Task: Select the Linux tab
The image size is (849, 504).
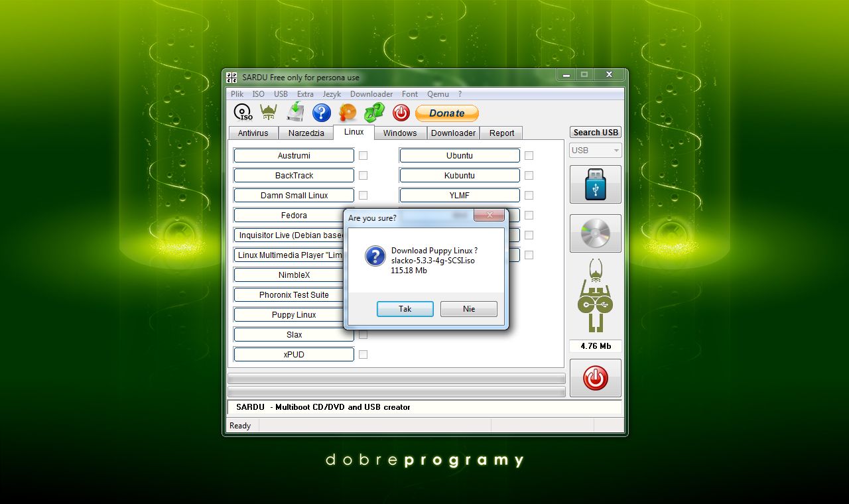Action: [x=354, y=132]
